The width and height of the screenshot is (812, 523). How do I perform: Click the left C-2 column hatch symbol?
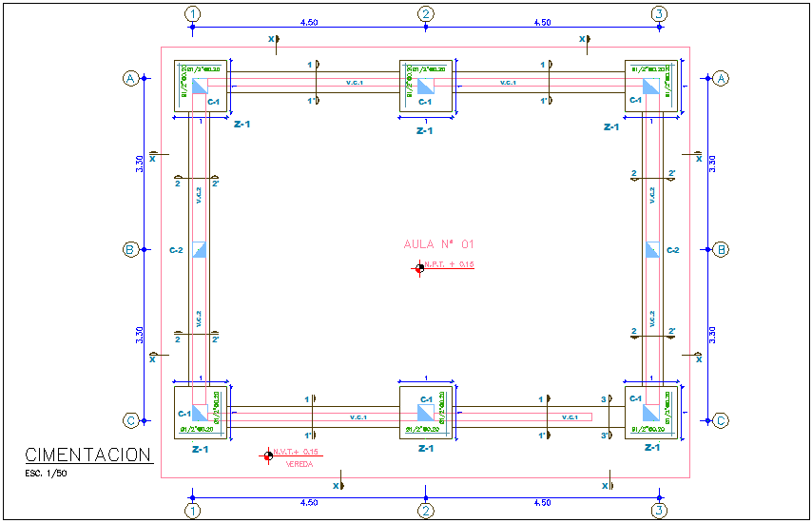coord(199,250)
